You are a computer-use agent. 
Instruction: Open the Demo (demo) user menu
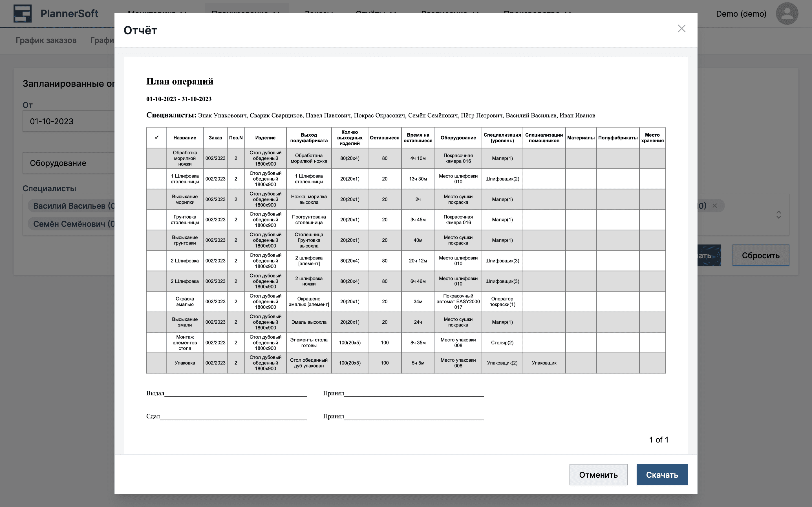click(x=741, y=14)
